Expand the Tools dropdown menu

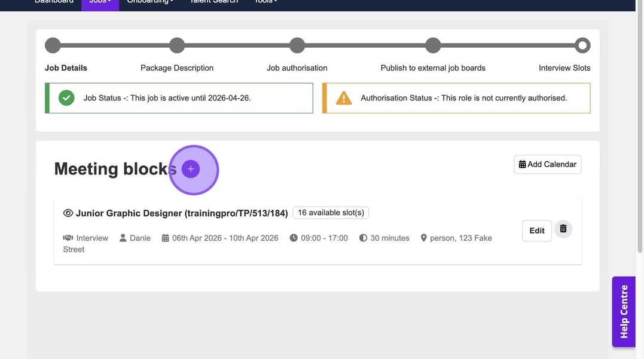click(265, 2)
